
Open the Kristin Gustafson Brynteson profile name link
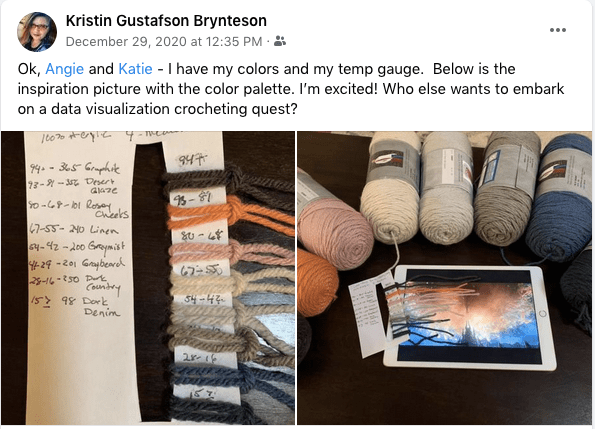point(166,20)
